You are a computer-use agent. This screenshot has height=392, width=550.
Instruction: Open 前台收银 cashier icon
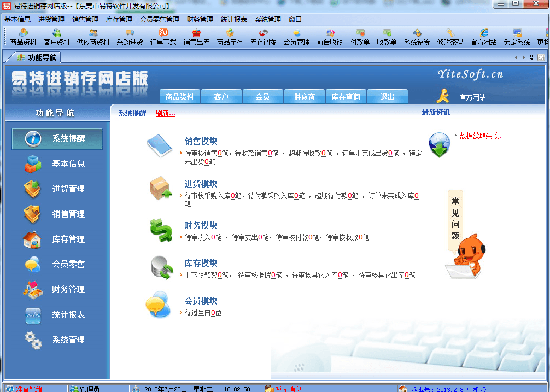(x=330, y=37)
